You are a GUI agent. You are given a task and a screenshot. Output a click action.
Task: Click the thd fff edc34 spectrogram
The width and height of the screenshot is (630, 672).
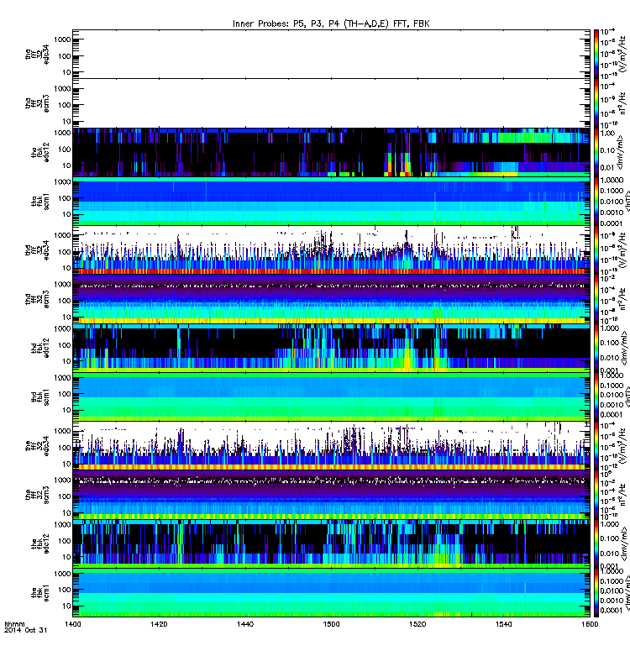coord(331,250)
